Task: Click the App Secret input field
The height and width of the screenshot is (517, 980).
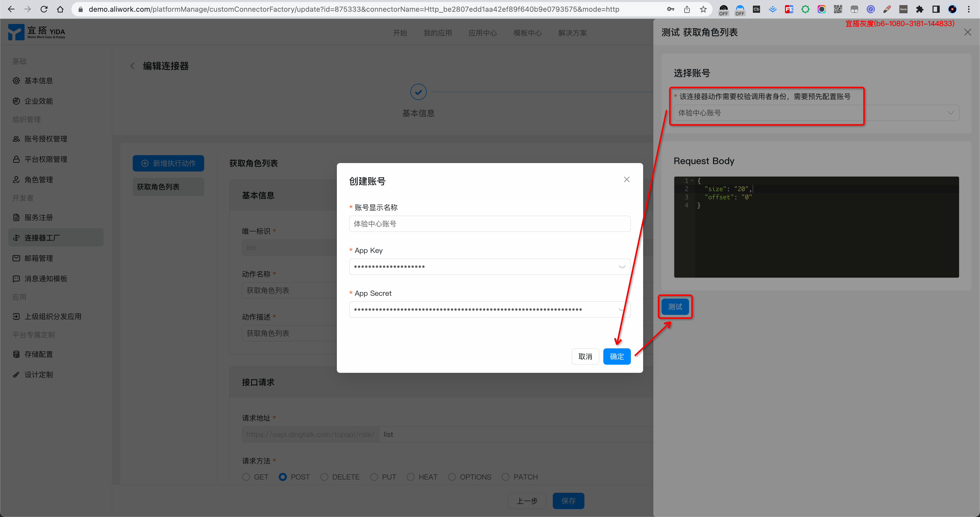Action: click(x=490, y=310)
